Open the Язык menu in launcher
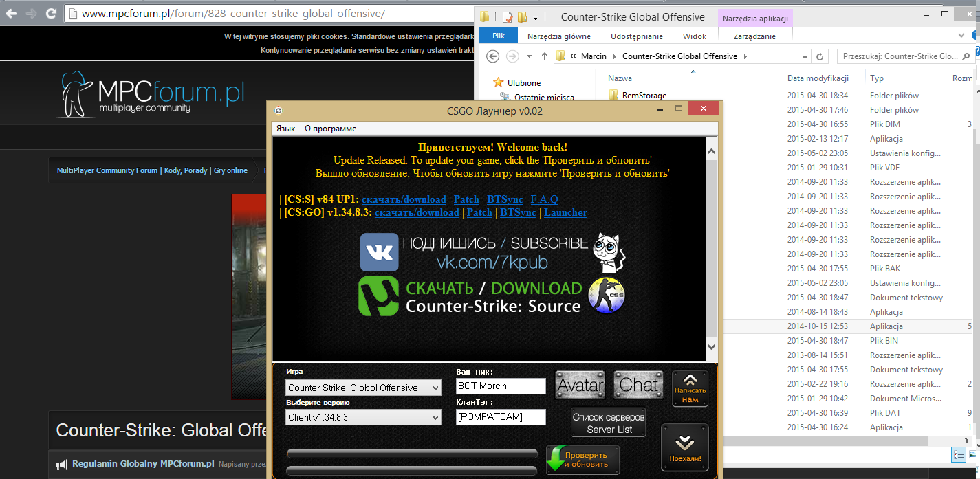The image size is (980, 479). [285, 129]
